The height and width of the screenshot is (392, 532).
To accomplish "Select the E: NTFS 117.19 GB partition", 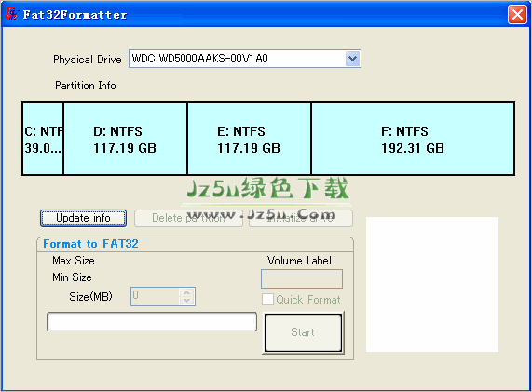I will coord(249,139).
